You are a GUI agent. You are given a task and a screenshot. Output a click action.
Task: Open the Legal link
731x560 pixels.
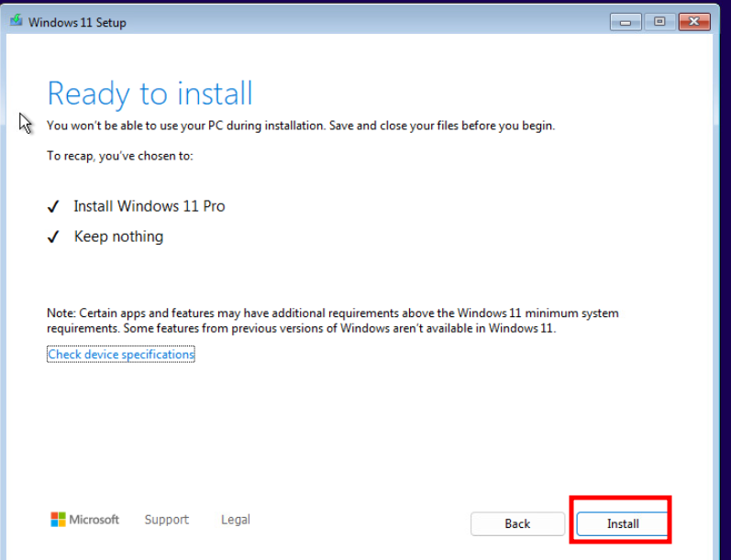[236, 520]
